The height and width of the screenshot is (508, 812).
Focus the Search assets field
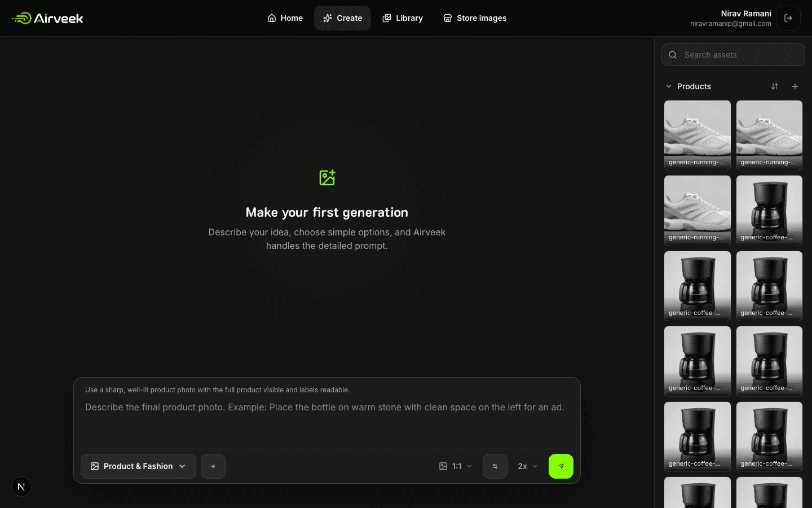(x=733, y=55)
